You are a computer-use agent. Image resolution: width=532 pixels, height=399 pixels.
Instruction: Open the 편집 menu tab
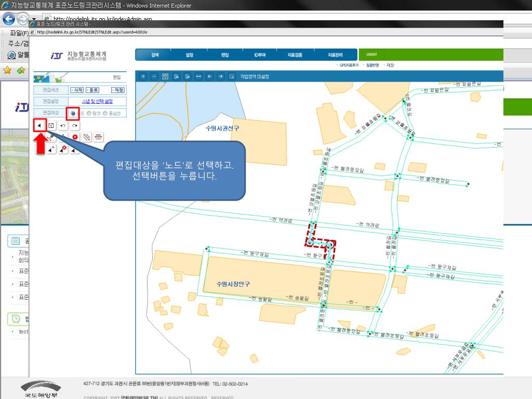[225, 55]
